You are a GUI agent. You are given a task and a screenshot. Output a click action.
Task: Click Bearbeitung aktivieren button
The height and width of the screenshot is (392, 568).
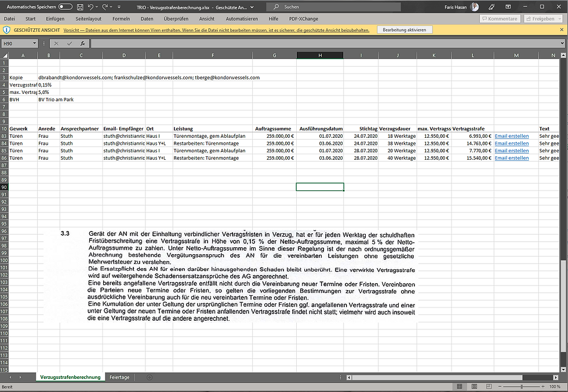tap(405, 30)
